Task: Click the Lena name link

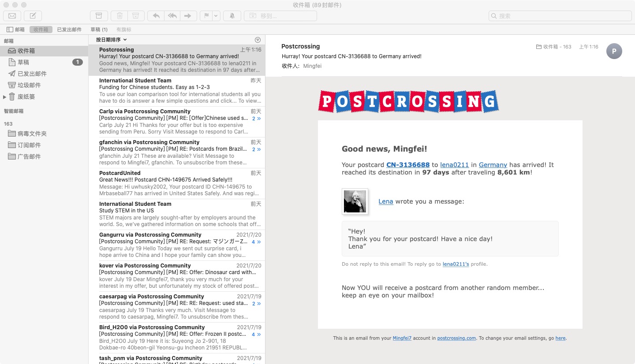Action: click(385, 201)
